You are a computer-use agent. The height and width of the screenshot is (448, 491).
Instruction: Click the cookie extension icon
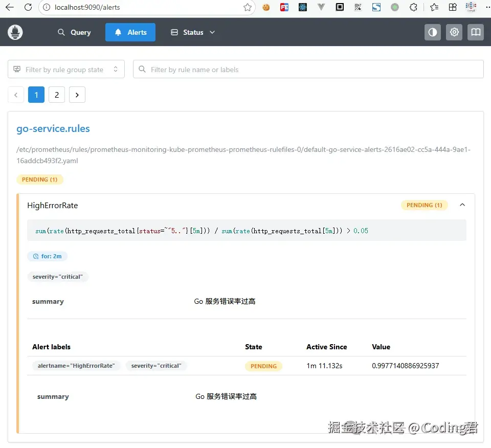tap(266, 7)
